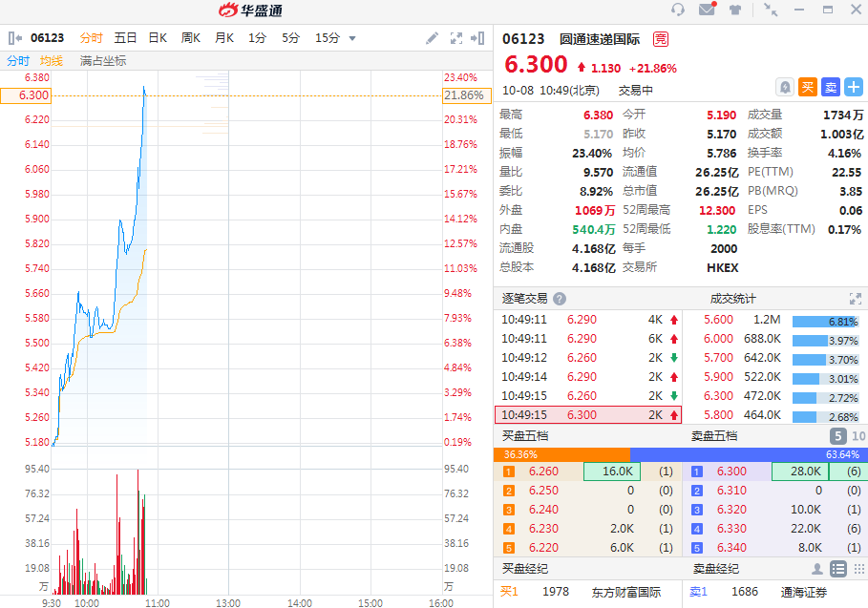868x608 pixels.
Task: Click the orange 买 buy button
Action: pos(808,87)
